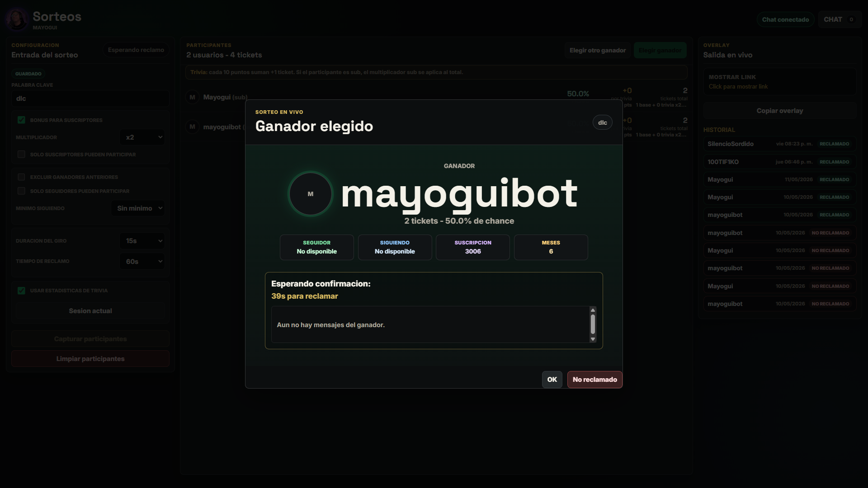The image size is (868, 488).
Task: Click Esperando reclamo status badge
Action: click(x=136, y=50)
